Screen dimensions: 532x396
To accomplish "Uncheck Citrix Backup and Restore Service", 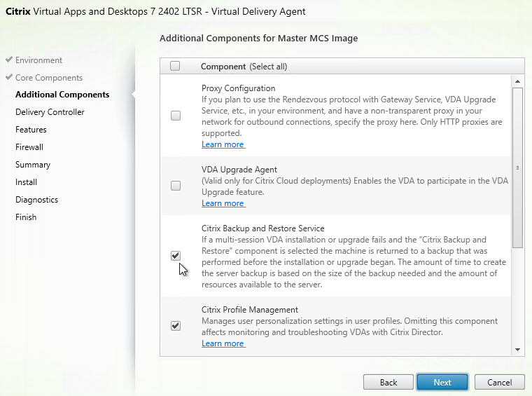I will click(x=176, y=256).
